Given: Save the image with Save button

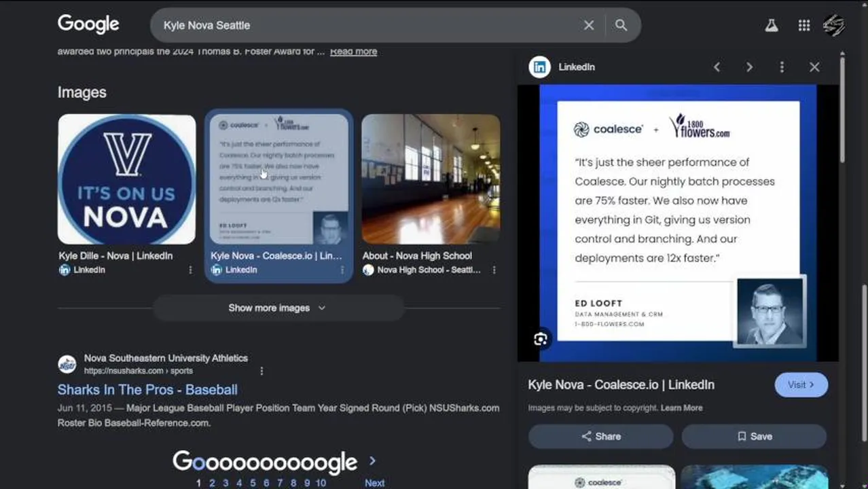Looking at the screenshot, I should [x=754, y=437].
